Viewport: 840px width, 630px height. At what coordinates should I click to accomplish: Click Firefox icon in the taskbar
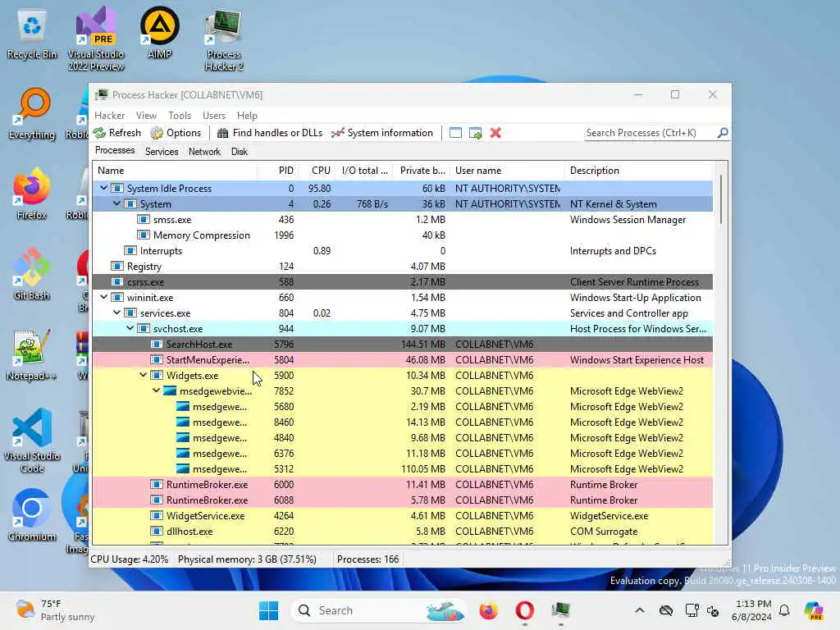tap(489, 610)
